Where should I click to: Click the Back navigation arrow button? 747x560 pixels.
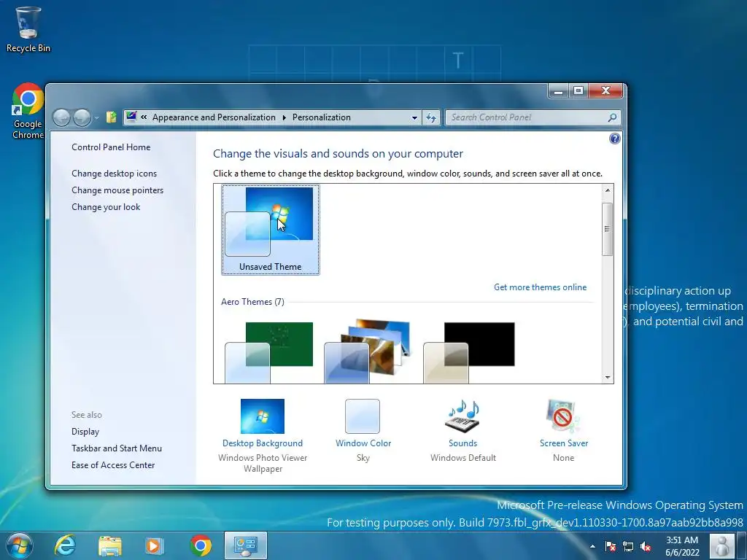tap(61, 117)
